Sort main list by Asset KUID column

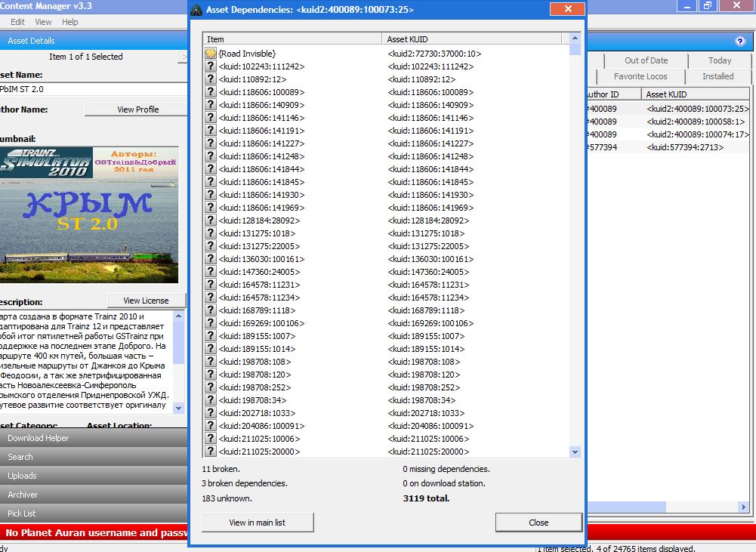pos(696,94)
